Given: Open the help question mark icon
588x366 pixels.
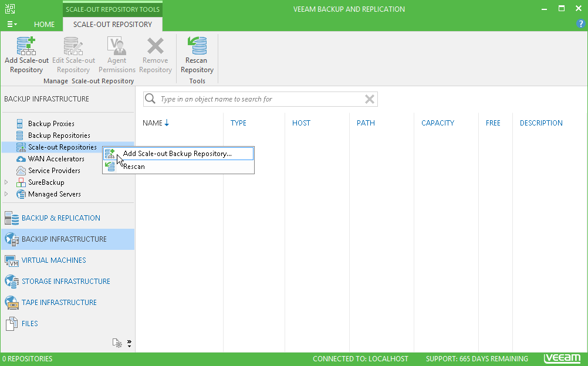Looking at the screenshot, I should 580,24.
